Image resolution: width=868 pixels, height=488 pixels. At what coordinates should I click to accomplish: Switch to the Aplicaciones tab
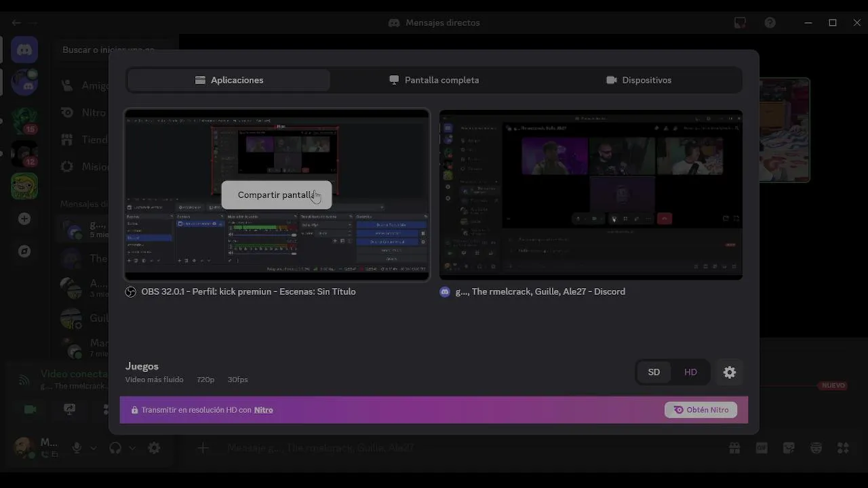coord(229,80)
